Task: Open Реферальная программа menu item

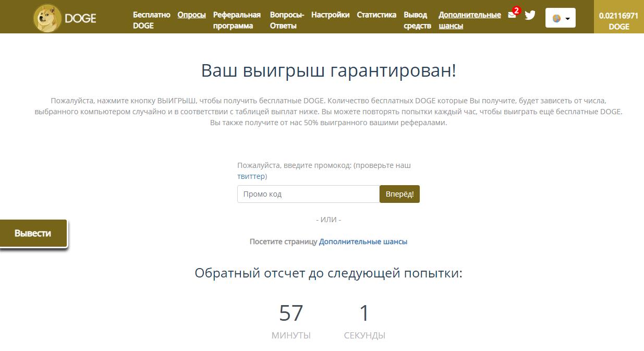Action: [x=237, y=20]
